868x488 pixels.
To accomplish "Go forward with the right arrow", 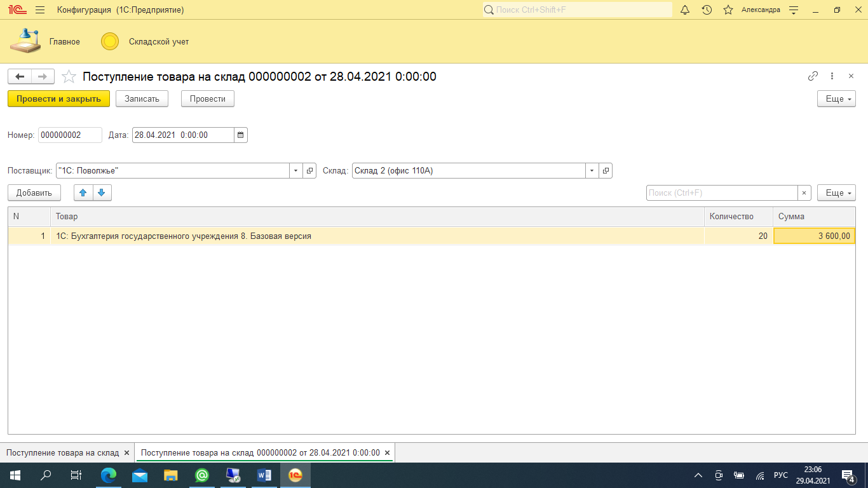I will click(43, 77).
